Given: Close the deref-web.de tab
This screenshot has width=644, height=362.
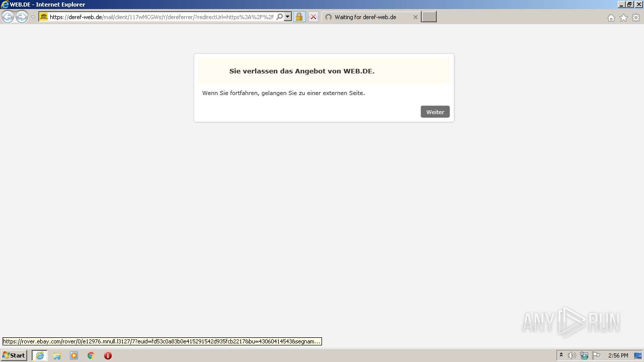Looking at the screenshot, I should point(415,17).
